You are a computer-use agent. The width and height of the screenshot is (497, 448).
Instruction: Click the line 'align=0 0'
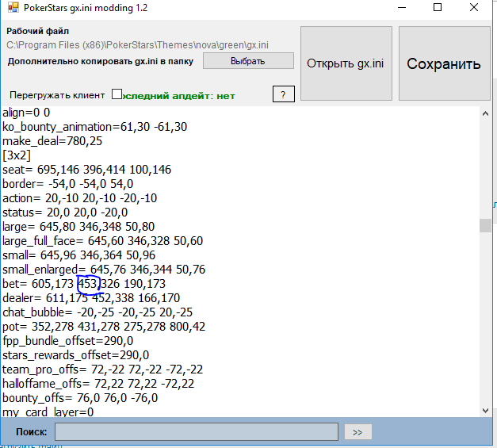pos(26,113)
